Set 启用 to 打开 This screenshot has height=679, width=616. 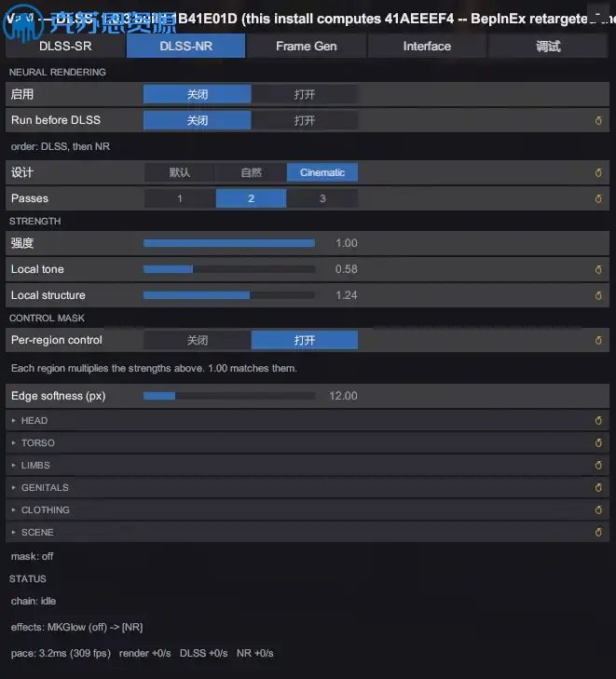[x=305, y=94]
